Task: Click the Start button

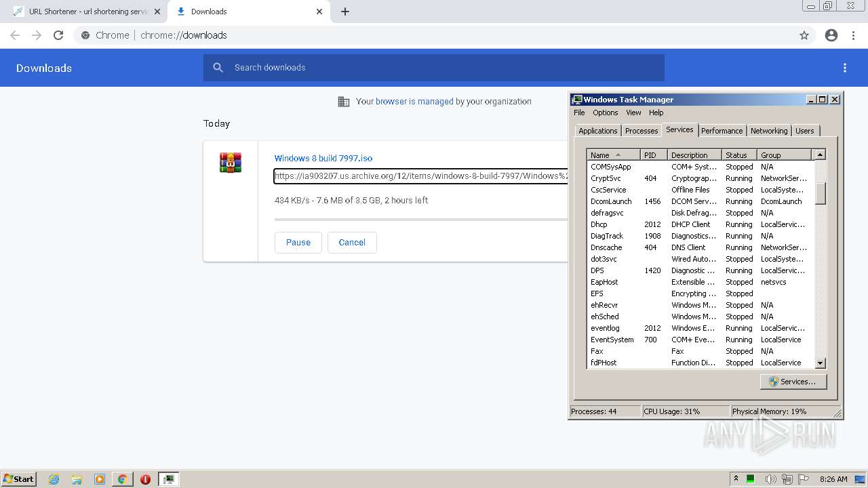Action: [x=18, y=479]
